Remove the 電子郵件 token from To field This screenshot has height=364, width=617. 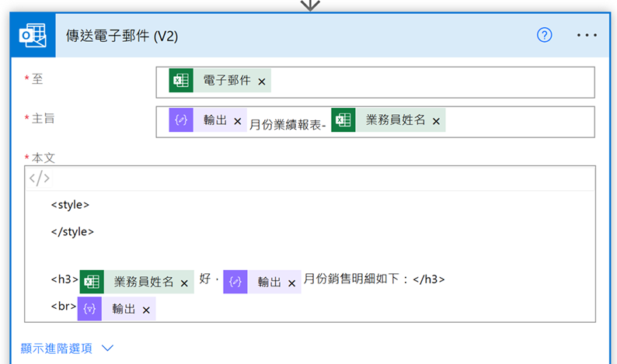click(x=262, y=81)
